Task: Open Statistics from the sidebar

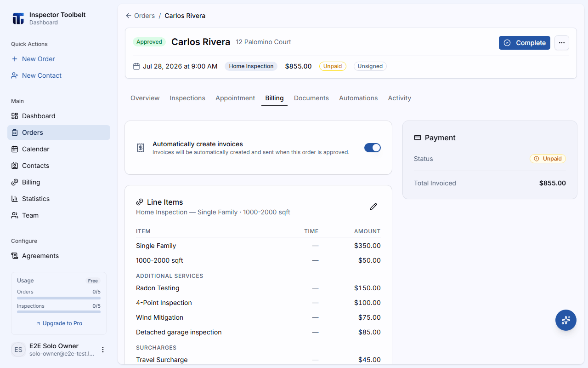Action: 59,199
